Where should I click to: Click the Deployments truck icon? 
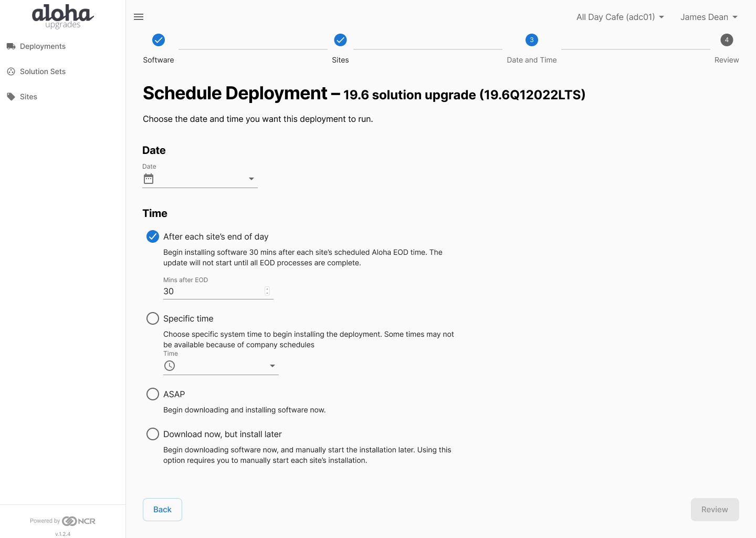click(x=11, y=46)
